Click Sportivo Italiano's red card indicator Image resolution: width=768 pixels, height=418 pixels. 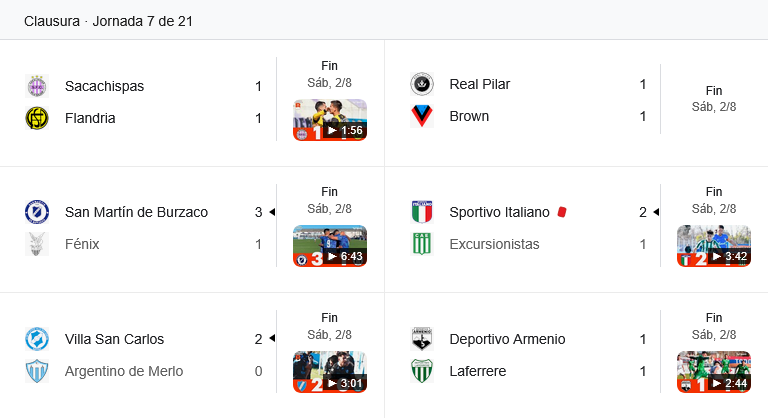click(x=562, y=212)
